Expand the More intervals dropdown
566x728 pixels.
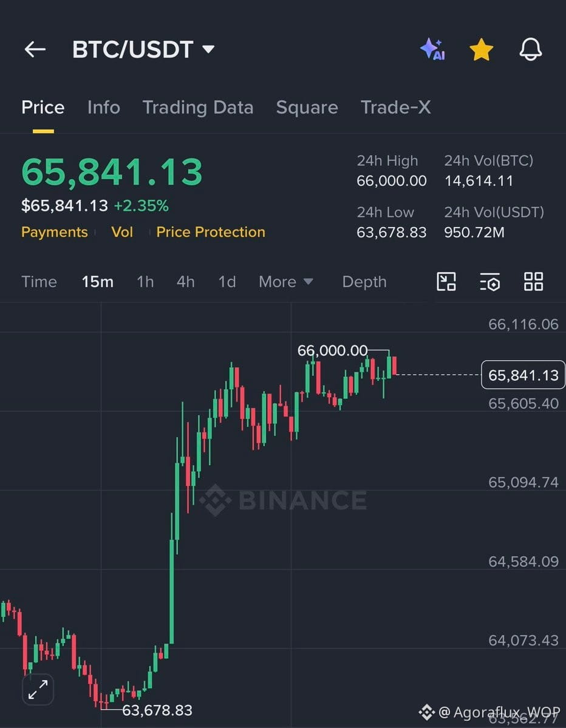coord(286,282)
